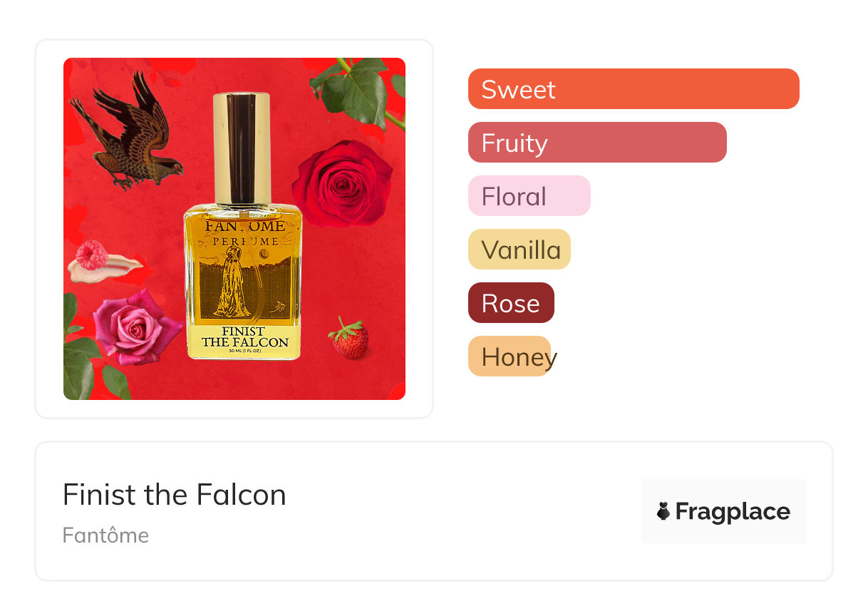Image resolution: width=868 pixels, height=616 pixels.
Task: Open the Fantôme brand link
Action: (x=105, y=535)
